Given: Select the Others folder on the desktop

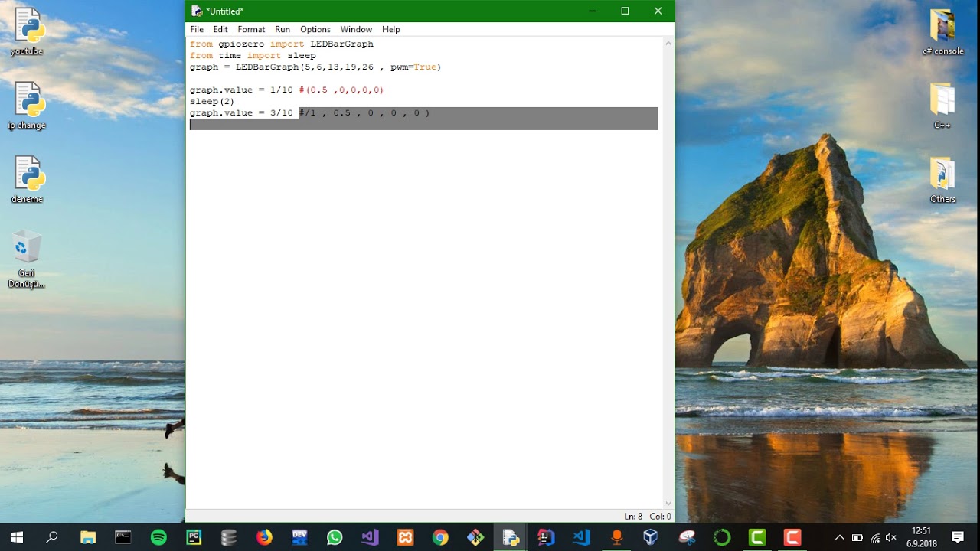Looking at the screenshot, I should point(942,180).
